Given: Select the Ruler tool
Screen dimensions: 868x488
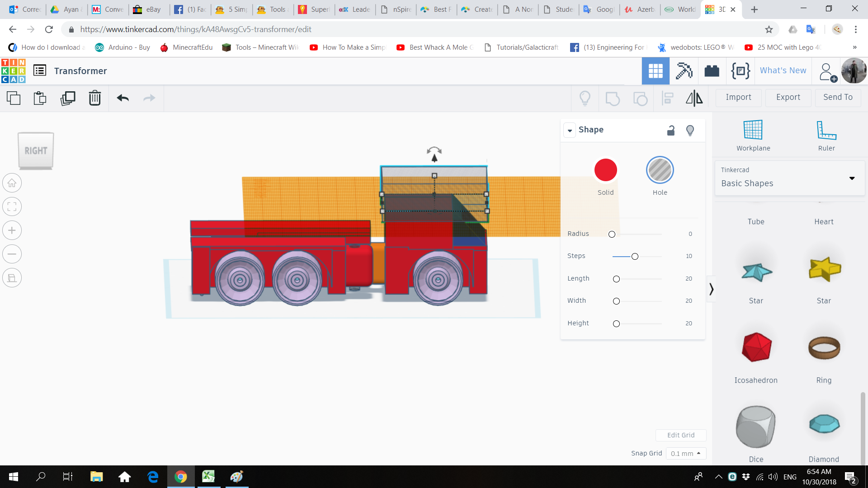Looking at the screenshot, I should 826,131.
